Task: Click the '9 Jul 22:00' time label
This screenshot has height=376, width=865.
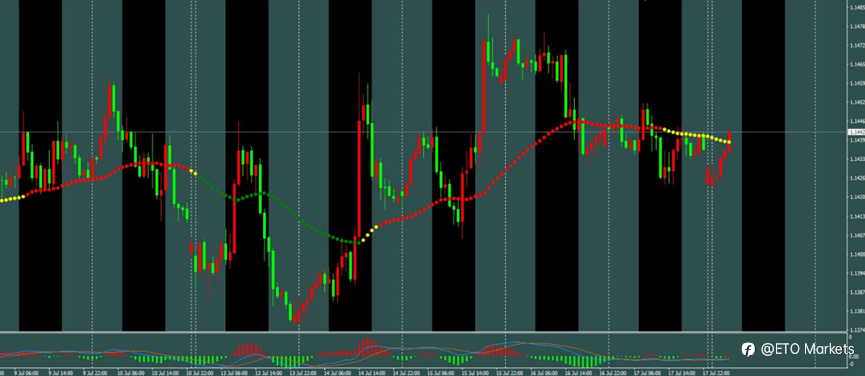Action: click(95, 373)
